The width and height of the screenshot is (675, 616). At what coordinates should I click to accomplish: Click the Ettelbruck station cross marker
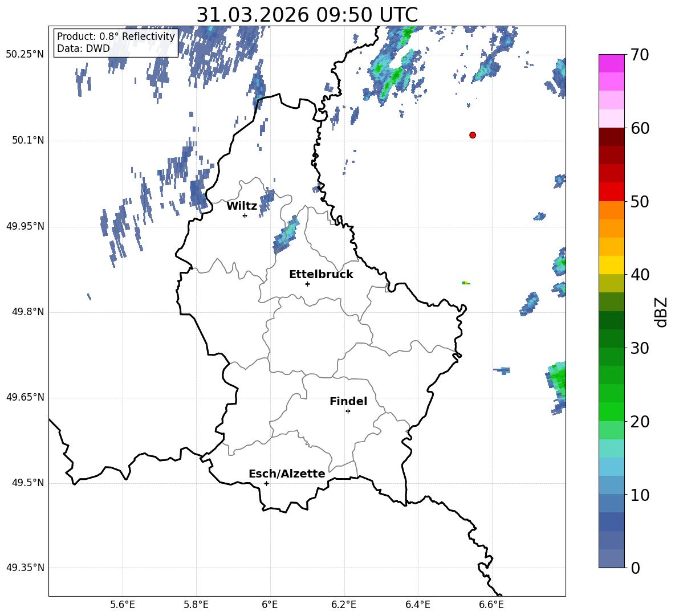pyautogui.click(x=307, y=284)
